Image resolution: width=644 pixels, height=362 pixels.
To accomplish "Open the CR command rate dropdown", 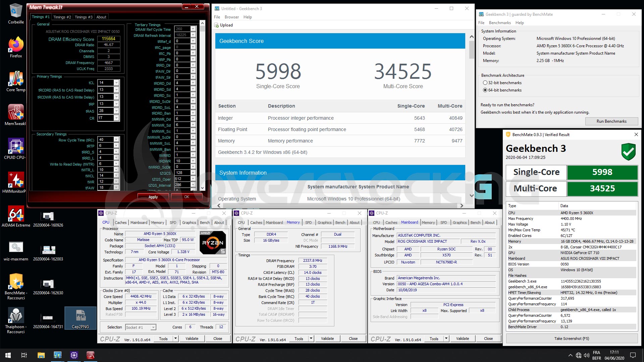I will pos(116,118).
